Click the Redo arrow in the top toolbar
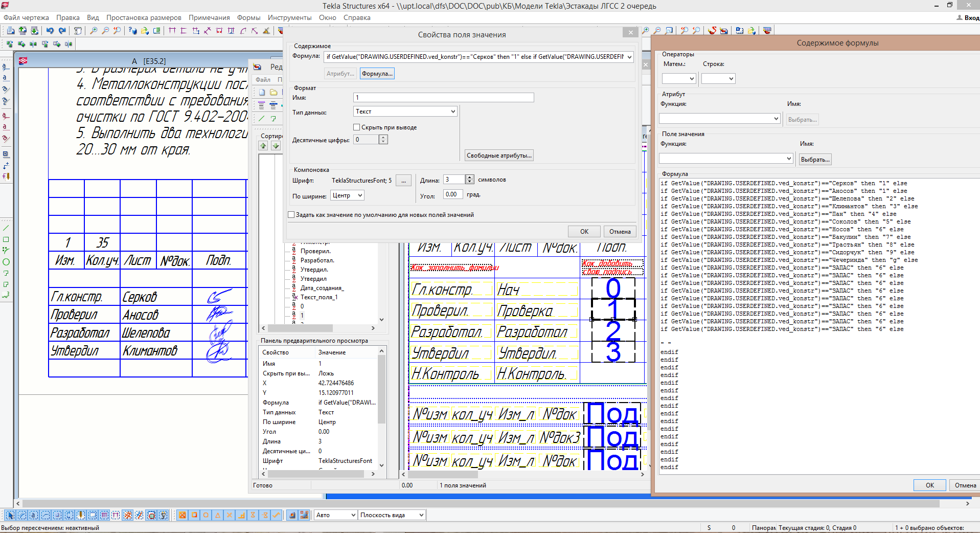 click(x=62, y=31)
